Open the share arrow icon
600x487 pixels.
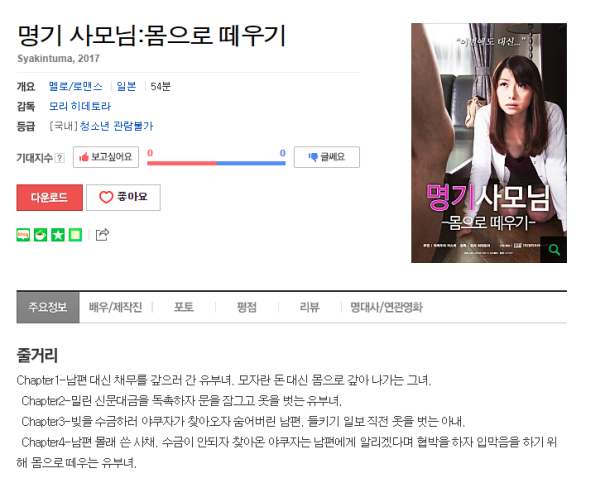pos(102,235)
